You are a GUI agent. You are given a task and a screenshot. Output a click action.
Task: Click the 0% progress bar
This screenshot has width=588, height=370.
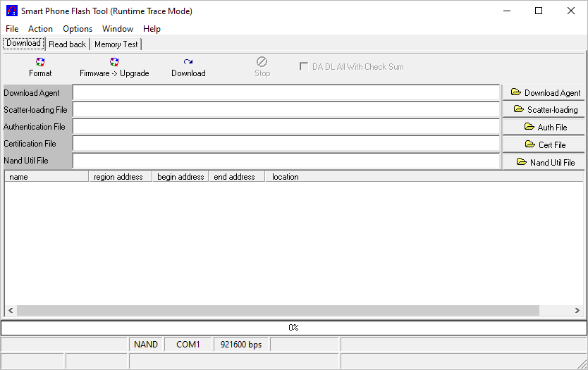(x=293, y=328)
